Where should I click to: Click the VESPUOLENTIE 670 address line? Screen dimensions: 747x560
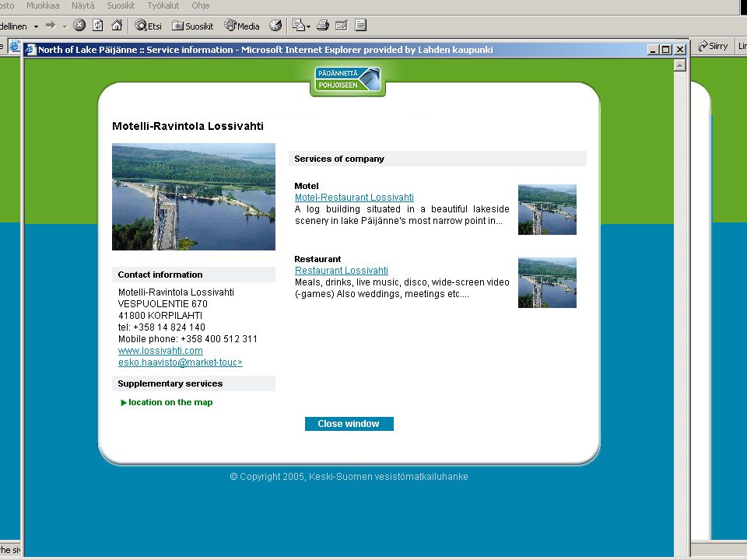coord(163,304)
